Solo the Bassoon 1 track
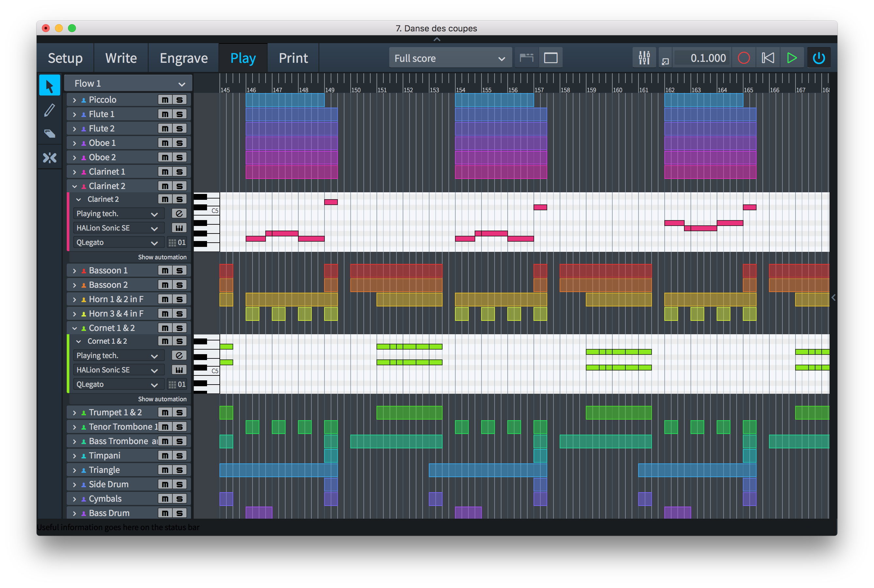The width and height of the screenshot is (874, 588). 180,270
